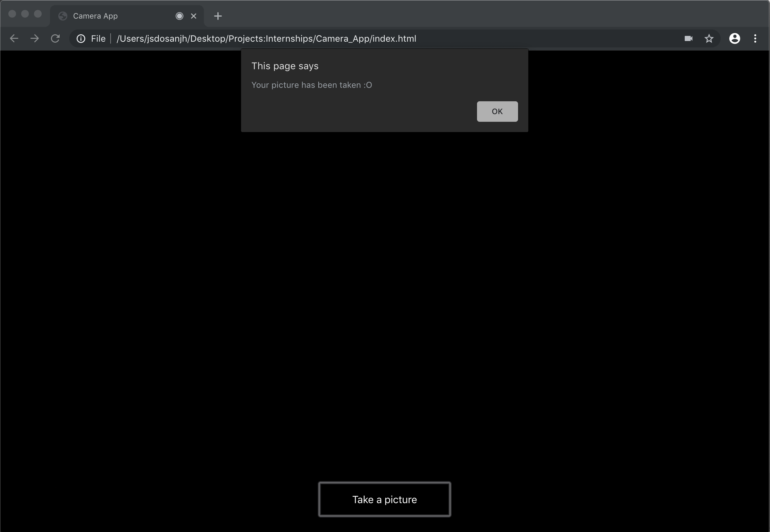The height and width of the screenshot is (532, 770).
Task: Bookmark this page with the star
Action: [709, 39]
